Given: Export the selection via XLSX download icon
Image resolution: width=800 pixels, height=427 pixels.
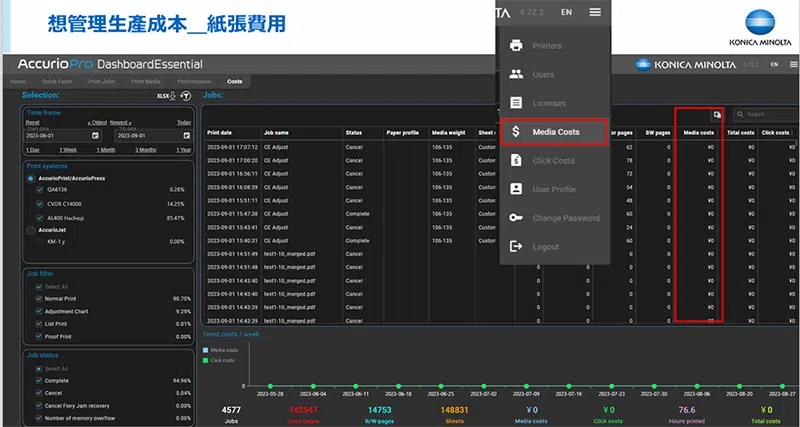Looking at the screenshot, I should coord(166,96).
